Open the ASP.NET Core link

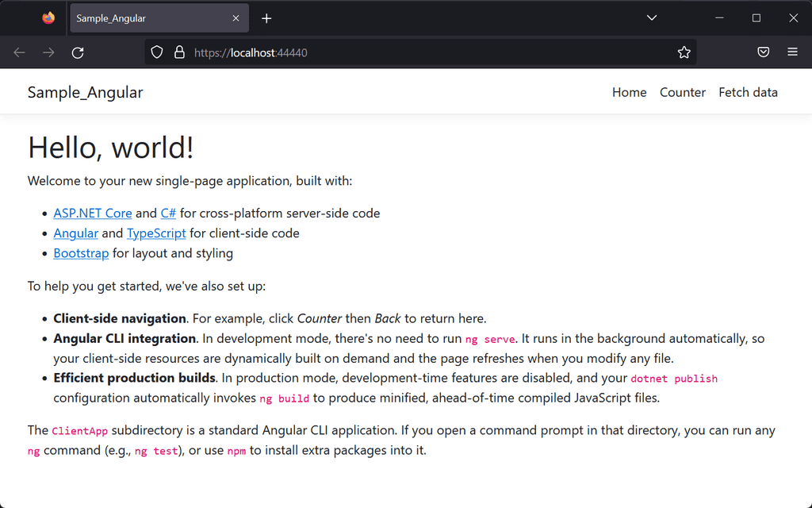coord(93,213)
